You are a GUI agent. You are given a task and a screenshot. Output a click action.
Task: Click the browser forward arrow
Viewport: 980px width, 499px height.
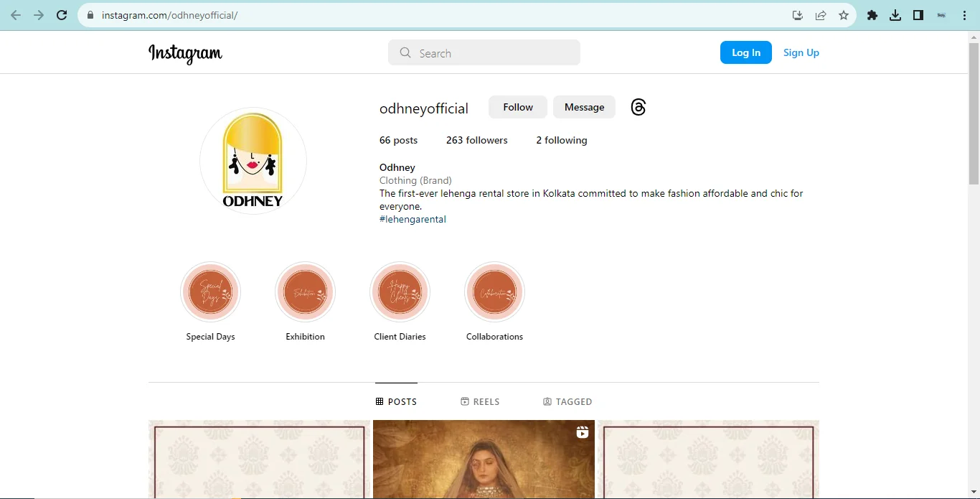pyautogui.click(x=39, y=15)
